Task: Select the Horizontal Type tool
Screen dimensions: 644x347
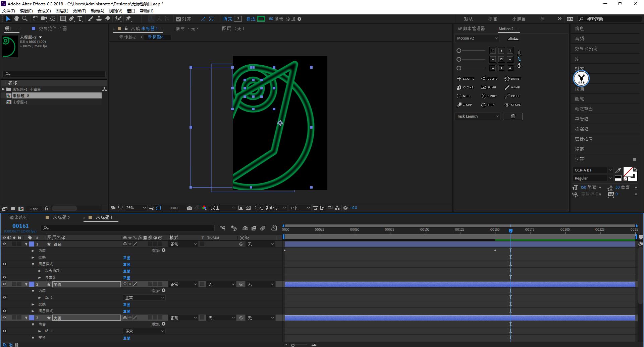Action: 80,19
